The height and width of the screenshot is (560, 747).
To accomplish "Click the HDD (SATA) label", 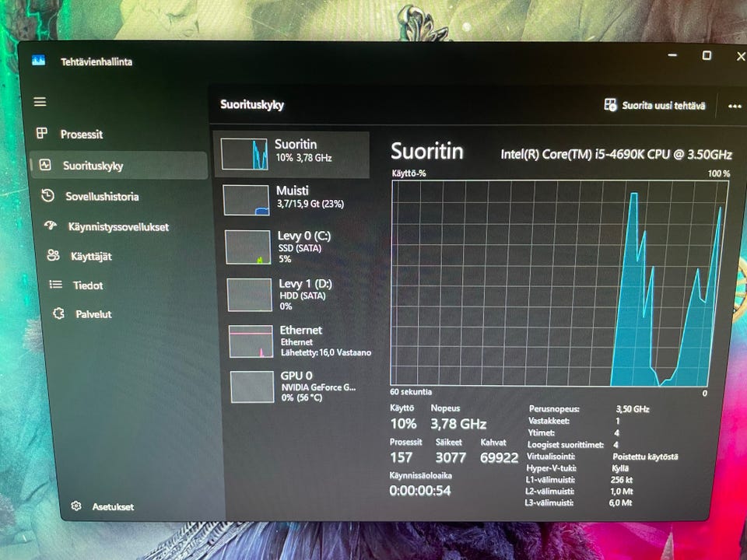I will click(303, 296).
